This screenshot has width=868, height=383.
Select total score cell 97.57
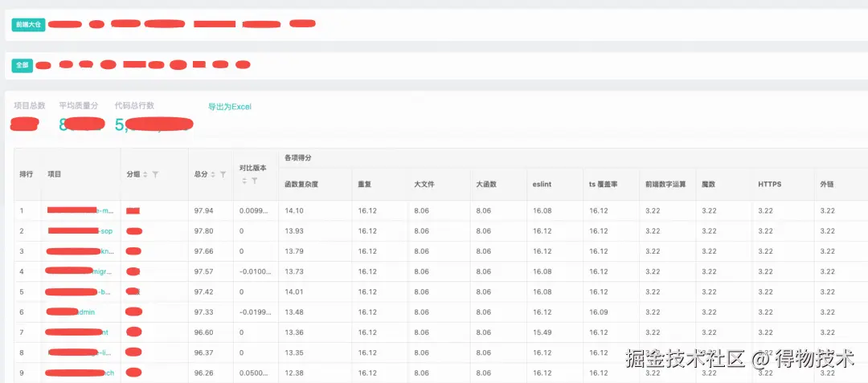tap(203, 271)
